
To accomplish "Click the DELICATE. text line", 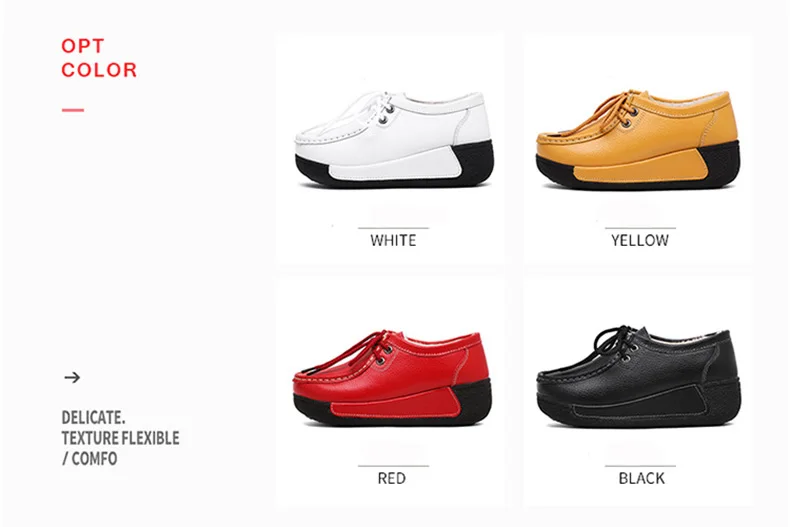I will (x=93, y=418).
